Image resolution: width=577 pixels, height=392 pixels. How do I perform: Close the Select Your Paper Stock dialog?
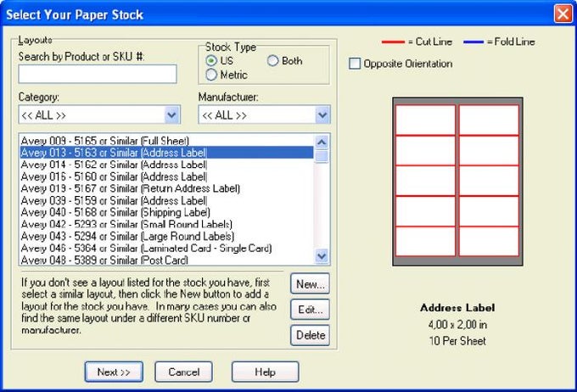tap(563, 14)
